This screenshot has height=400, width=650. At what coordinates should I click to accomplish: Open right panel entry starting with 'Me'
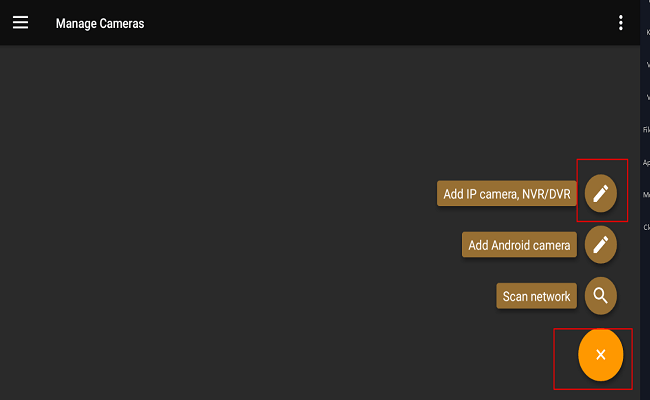[646, 194]
